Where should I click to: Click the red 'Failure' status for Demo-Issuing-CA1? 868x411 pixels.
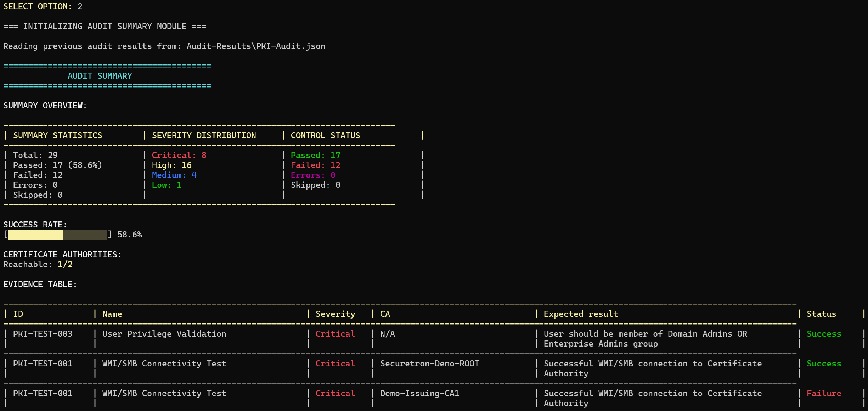pyautogui.click(x=824, y=393)
